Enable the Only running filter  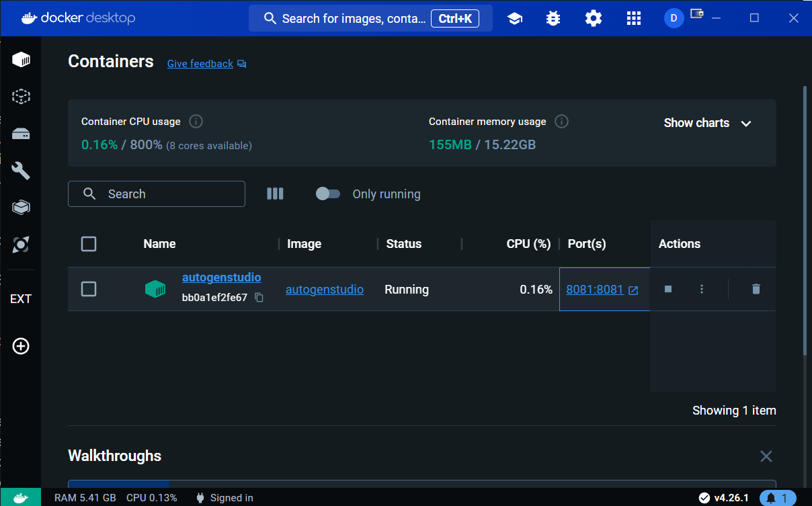pyautogui.click(x=328, y=194)
